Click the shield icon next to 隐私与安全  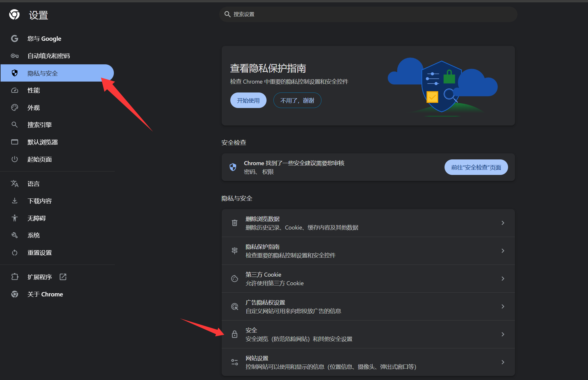tap(15, 73)
